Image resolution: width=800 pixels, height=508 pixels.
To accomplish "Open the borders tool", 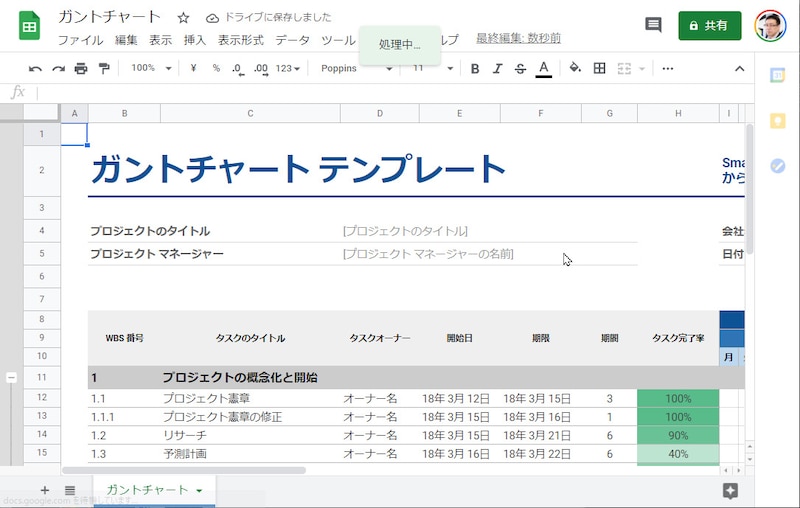I will tap(600, 68).
